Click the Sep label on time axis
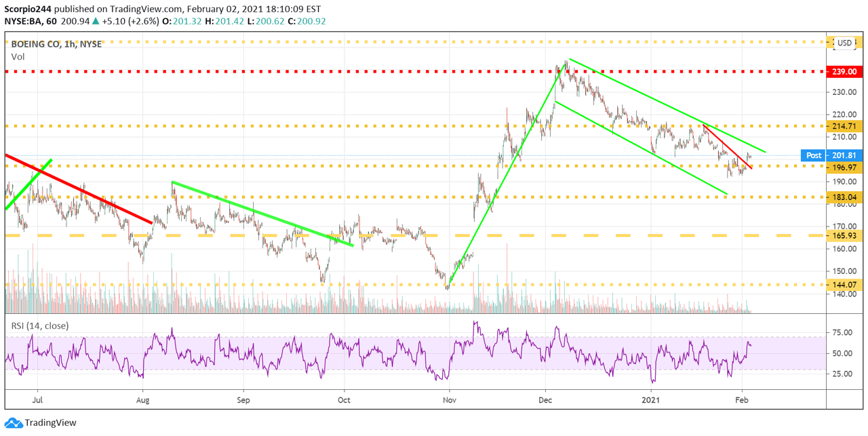The height and width of the screenshot is (436, 868). tap(243, 400)
